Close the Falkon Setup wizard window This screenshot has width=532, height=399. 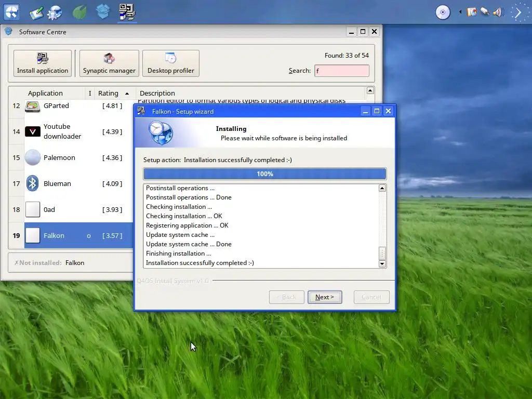click(x=389, y=111)
